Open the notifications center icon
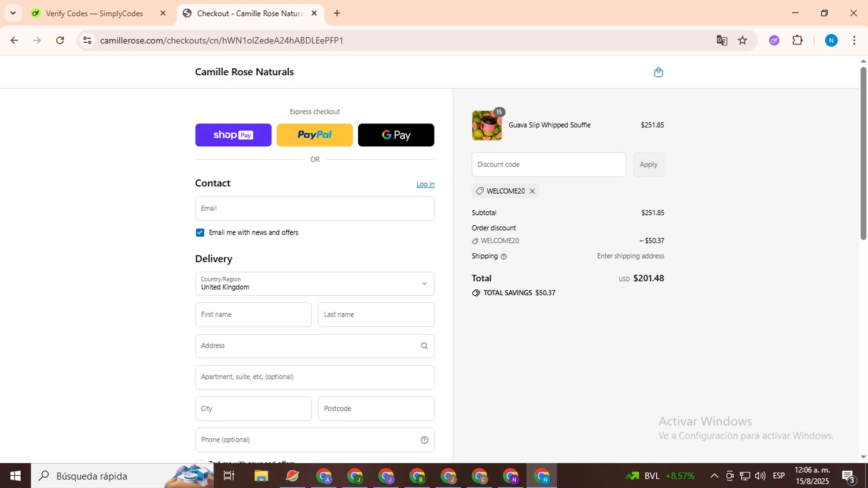The image size is (868, 488). [849, 476]
